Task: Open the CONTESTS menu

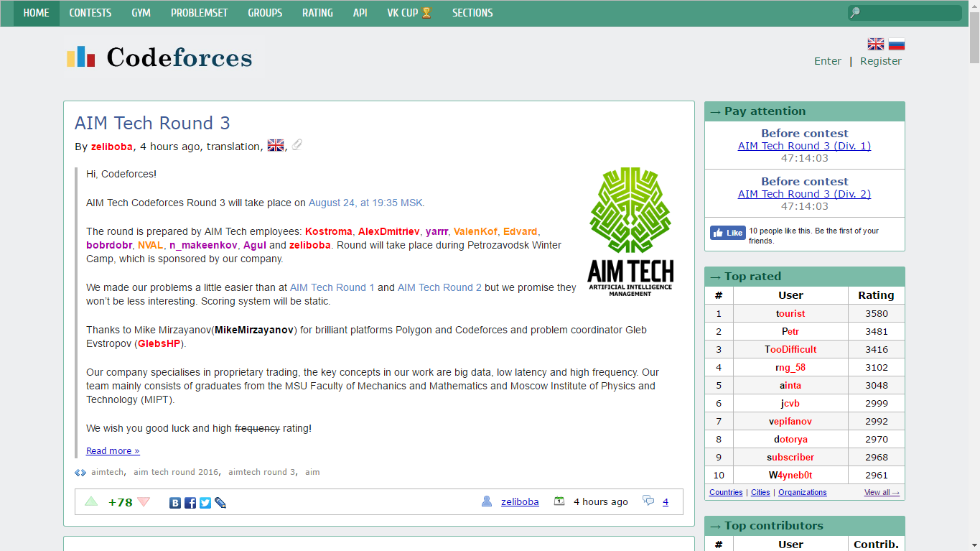Action: tap(90, 13)
